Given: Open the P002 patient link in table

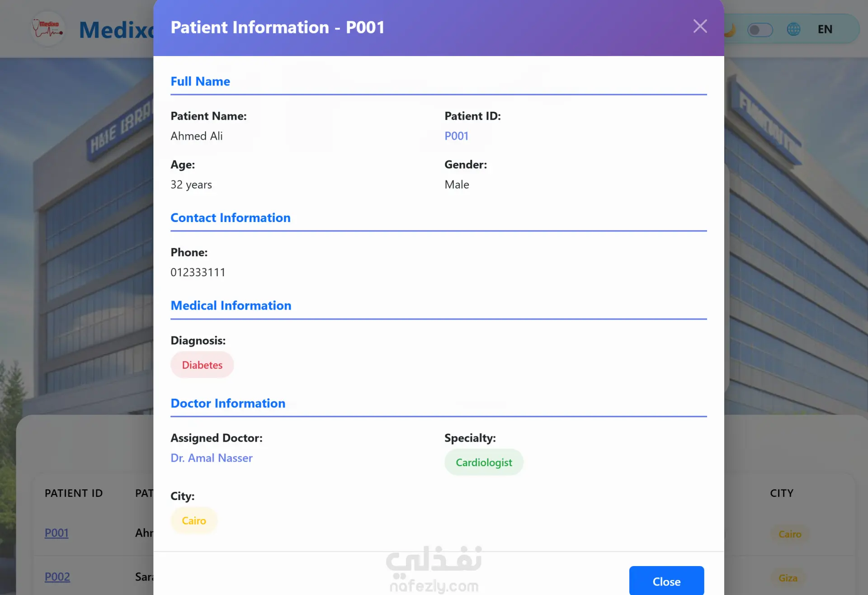Looking at the screenshot, I should pos(57,577).
